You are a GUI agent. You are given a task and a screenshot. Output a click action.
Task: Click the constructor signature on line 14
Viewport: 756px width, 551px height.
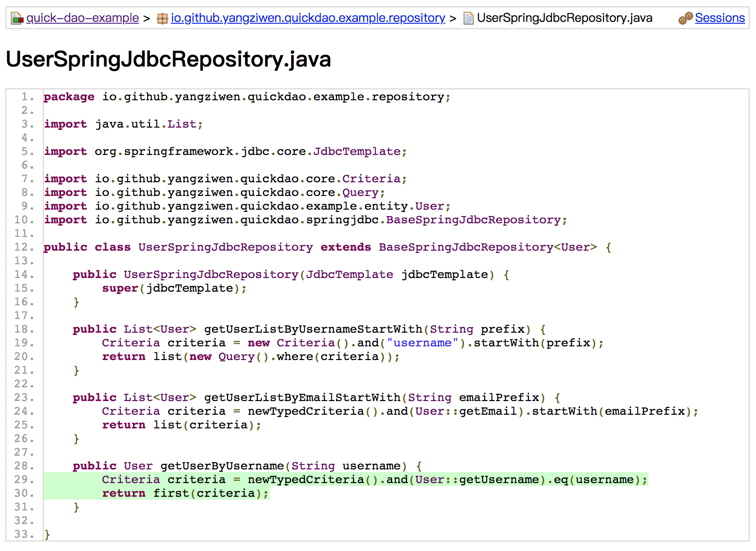(291, 275)
